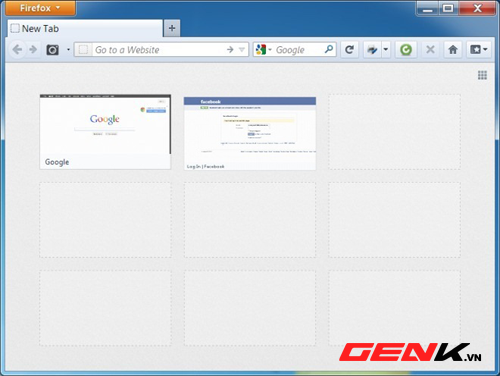Open a new tab with plus button
The height and width of the screenshot is (376, 500).
(172, 28)
